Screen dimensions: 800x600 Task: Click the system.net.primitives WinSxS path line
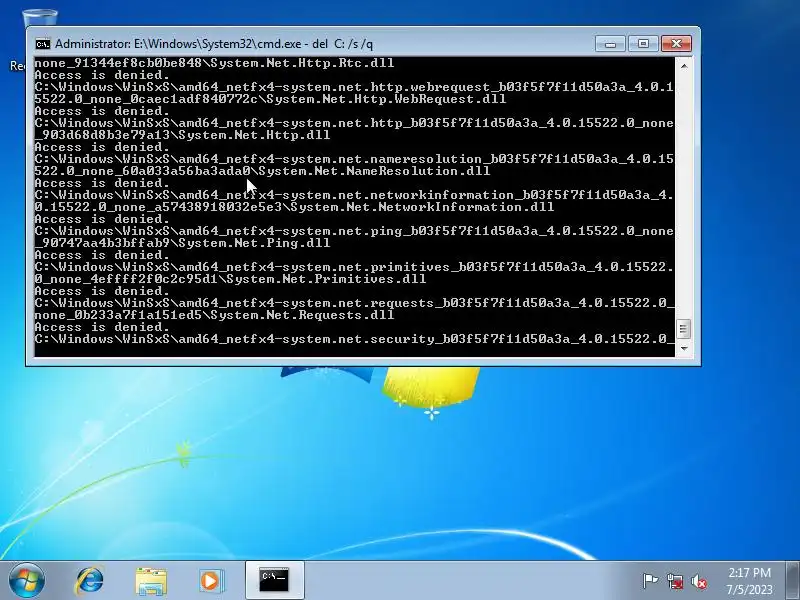[x=354, y=267]
